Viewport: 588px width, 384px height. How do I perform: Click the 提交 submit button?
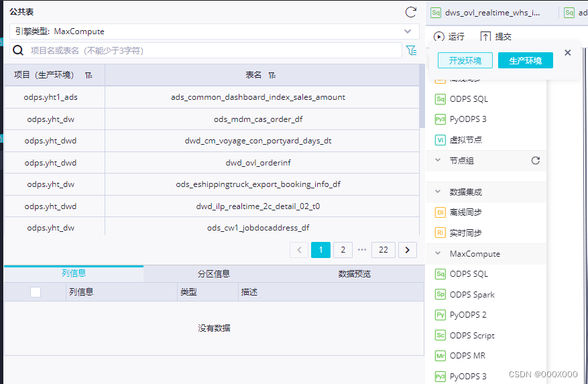point(495,36)
